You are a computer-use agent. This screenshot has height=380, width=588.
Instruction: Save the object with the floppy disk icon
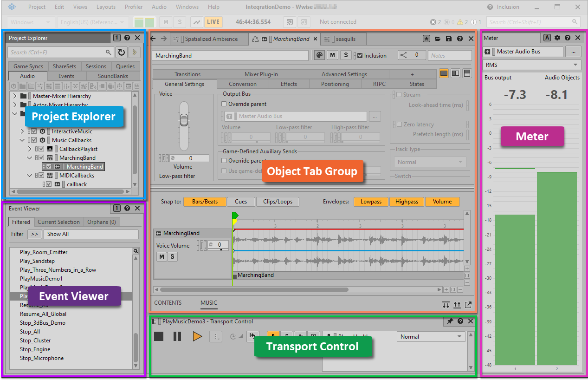[x=449, y=39]
